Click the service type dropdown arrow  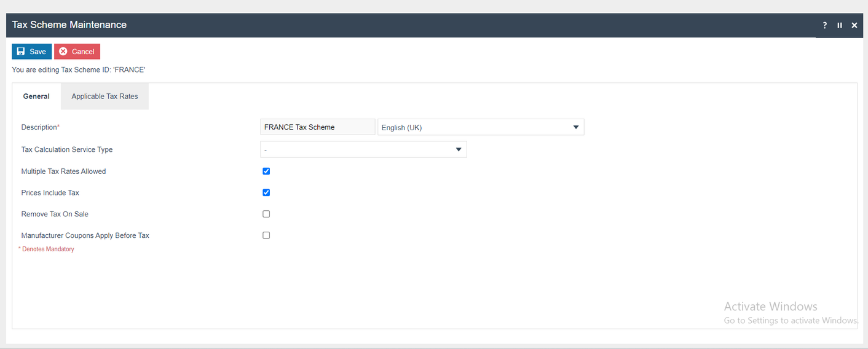(x=459, y=149)
